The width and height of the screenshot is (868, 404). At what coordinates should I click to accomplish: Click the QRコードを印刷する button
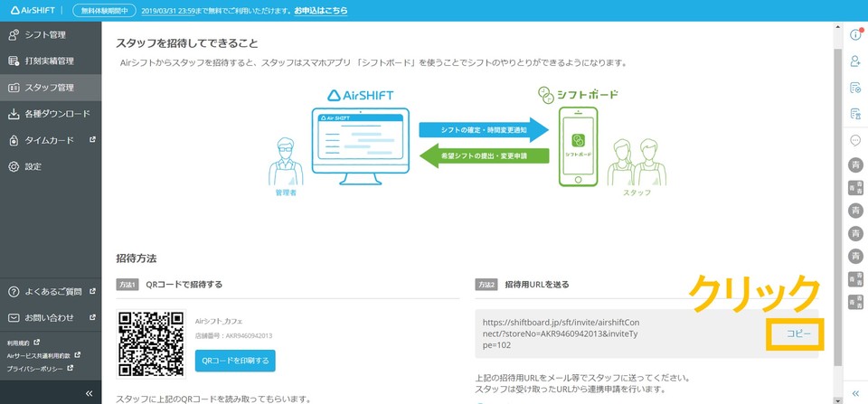235,361
